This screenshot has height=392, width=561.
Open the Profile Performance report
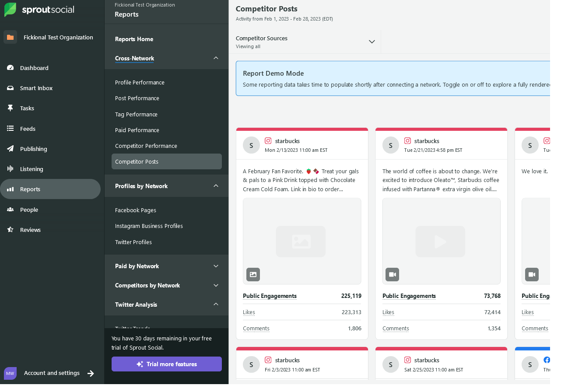(140, 82)
